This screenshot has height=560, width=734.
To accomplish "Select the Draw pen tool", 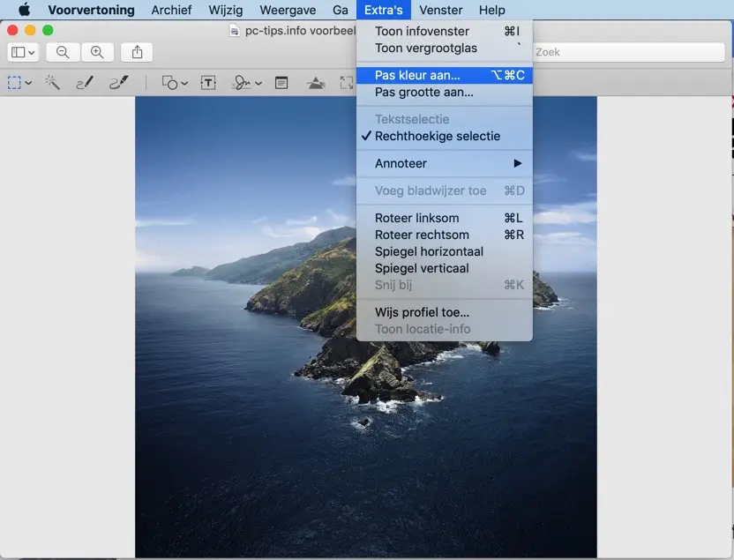I will pyautogui.click(x=119, y=83).
